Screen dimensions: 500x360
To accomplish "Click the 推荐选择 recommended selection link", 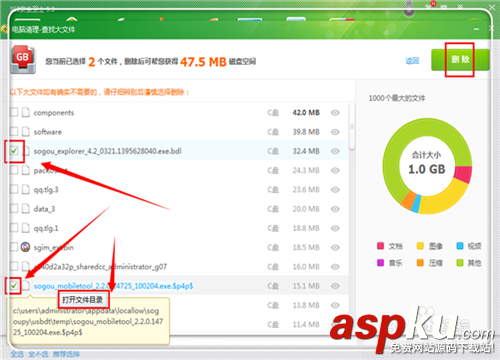I will 66,354.
